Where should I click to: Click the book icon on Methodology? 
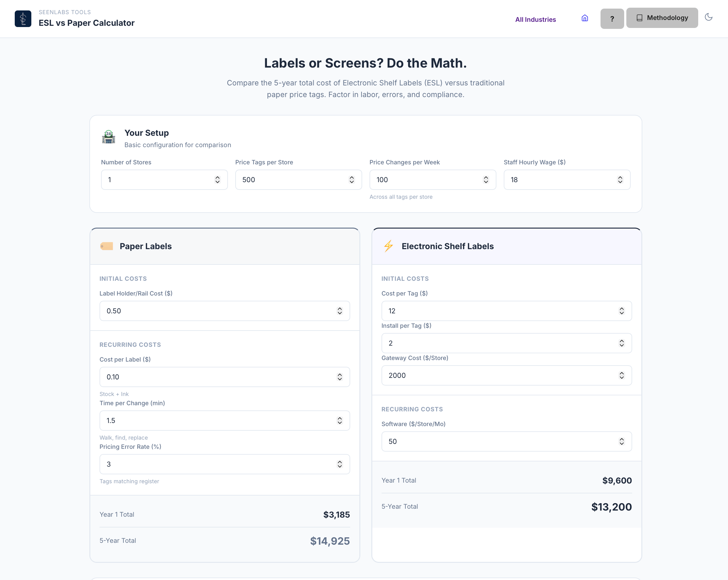[639, 18]
